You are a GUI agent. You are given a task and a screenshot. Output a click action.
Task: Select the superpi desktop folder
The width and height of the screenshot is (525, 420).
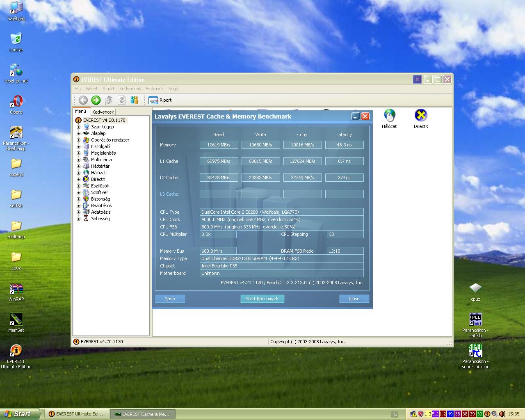[16, 167]
